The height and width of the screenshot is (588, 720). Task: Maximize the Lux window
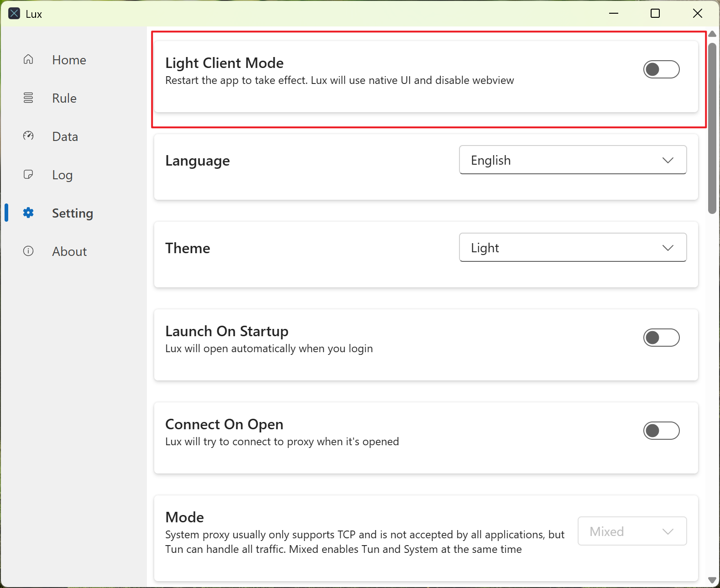click(x=655, y=14)
